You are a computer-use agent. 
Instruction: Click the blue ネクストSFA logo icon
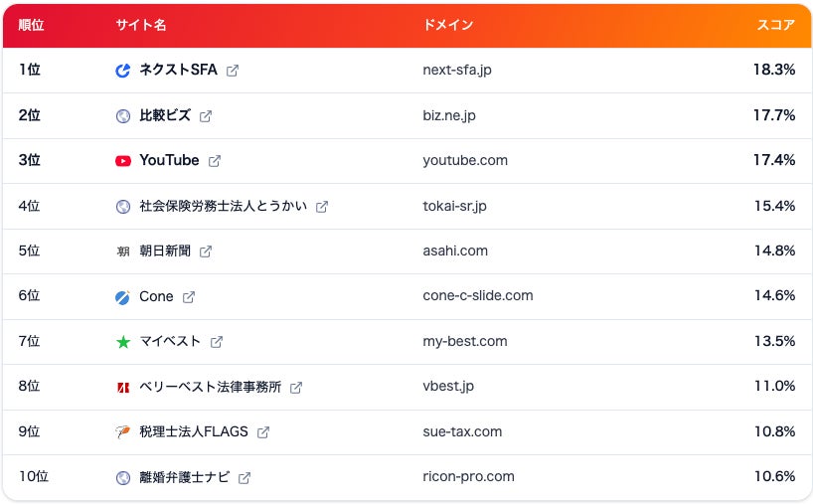point(123,71)
